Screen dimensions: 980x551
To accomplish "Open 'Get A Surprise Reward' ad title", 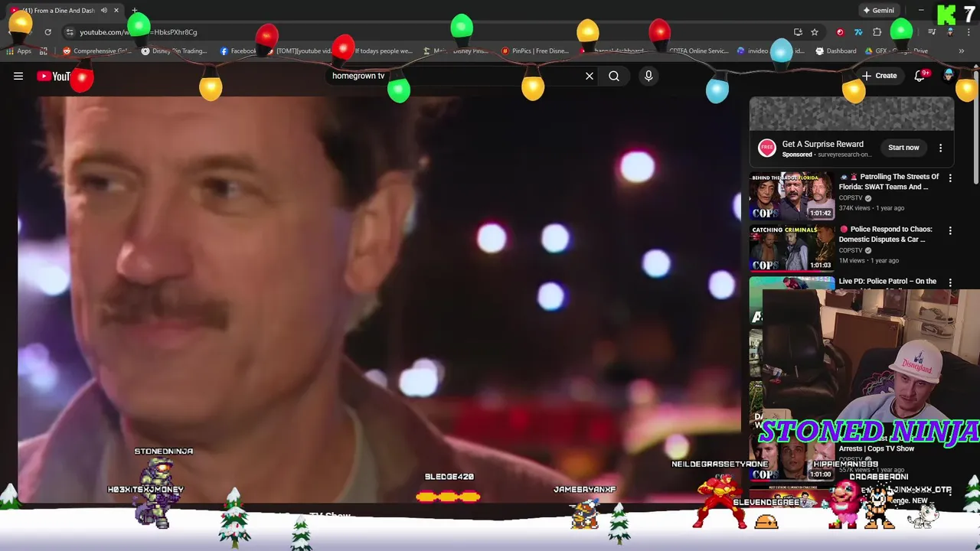I will point(822,144).
